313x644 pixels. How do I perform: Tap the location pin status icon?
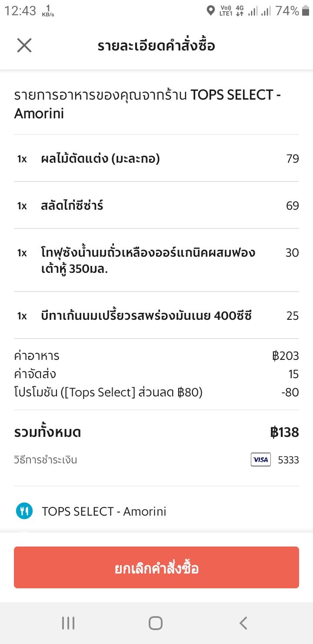[x=211, y=11]
